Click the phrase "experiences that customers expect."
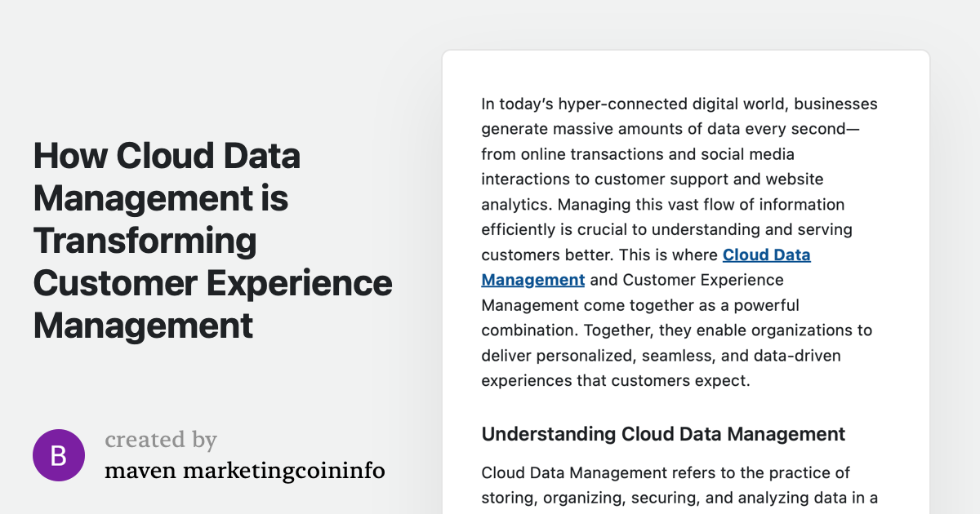The width and height of the screenshot is (980, 514). pyautogui.click(x=615, y=381)
